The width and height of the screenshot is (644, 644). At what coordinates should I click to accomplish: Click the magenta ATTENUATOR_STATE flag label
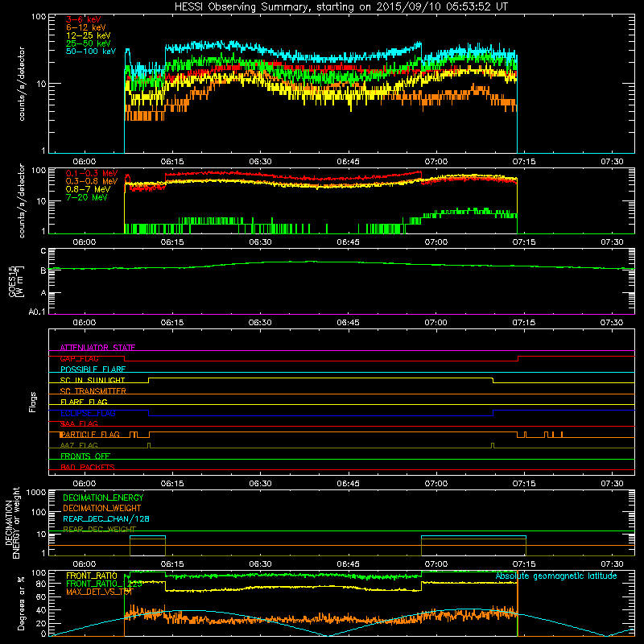(x=97, y=348)
